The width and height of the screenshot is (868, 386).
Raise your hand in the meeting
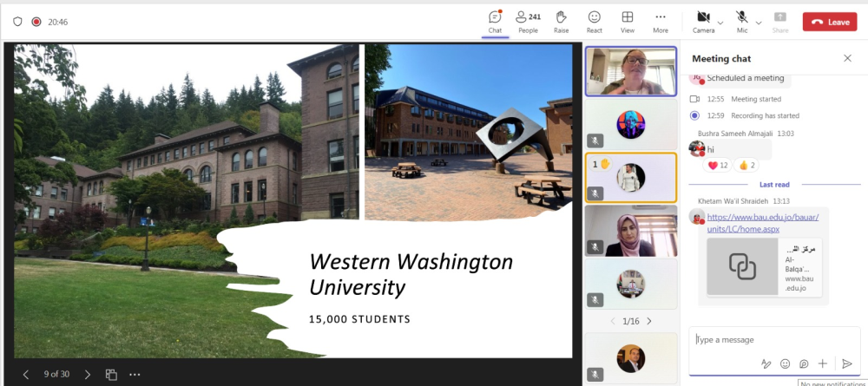point(562,21)
